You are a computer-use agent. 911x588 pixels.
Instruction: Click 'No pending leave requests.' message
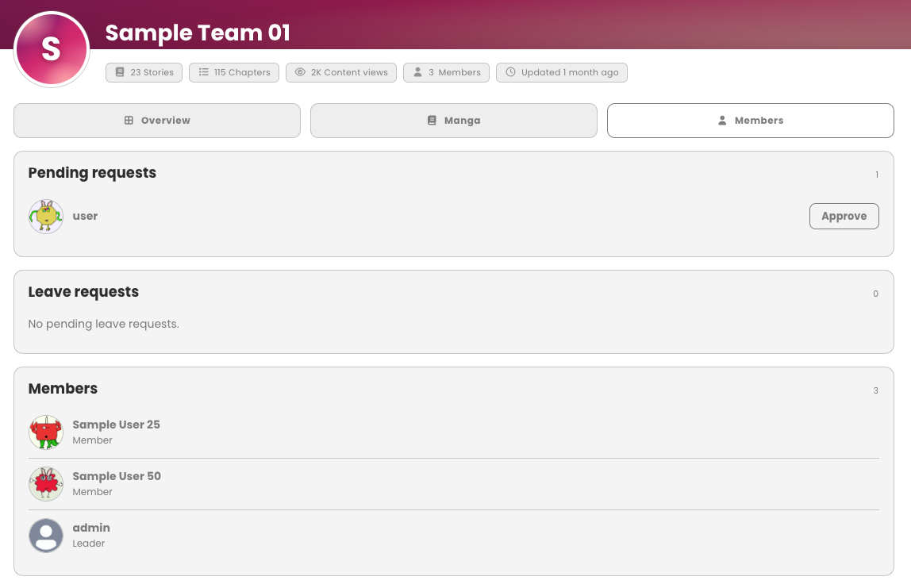pyautogui.click(x=103, y=324)
